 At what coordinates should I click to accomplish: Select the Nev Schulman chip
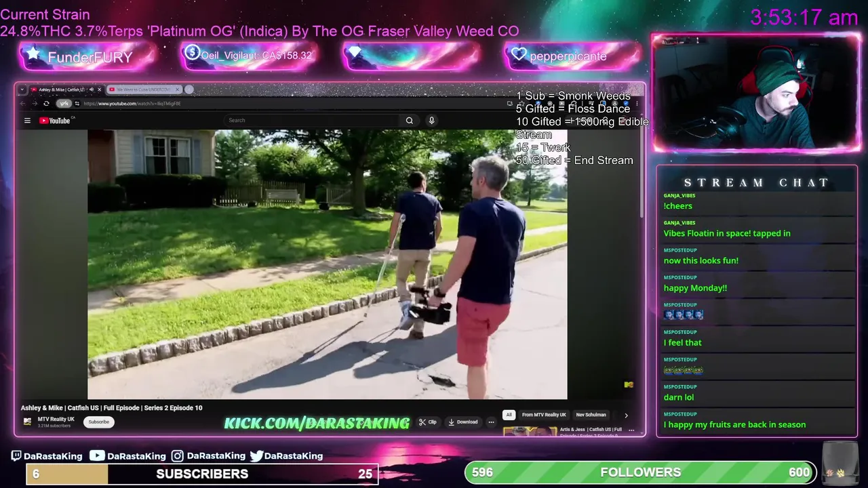(x=591, y=415)
